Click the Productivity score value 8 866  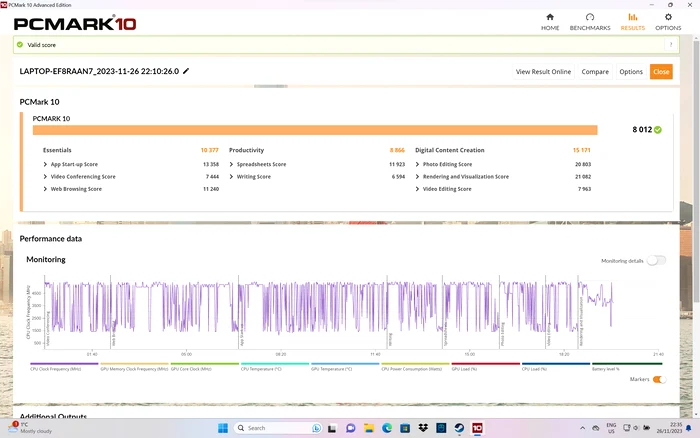tap(397, 150)
